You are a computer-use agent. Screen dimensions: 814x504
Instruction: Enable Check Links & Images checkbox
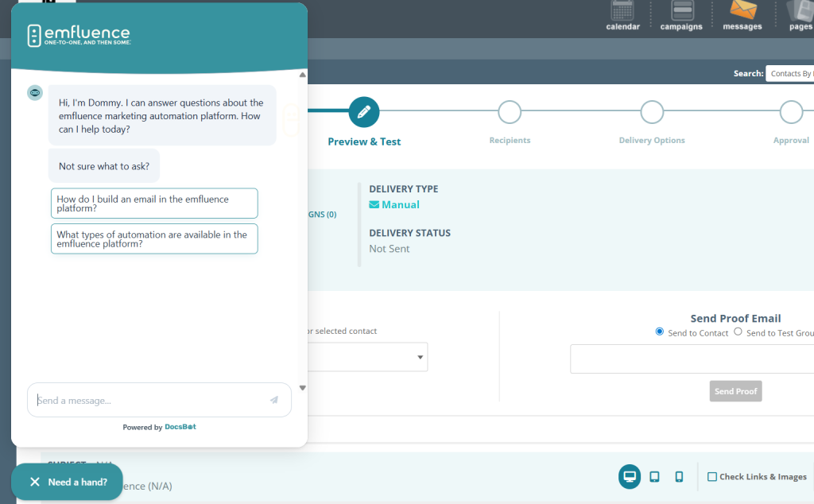(712, 477)
